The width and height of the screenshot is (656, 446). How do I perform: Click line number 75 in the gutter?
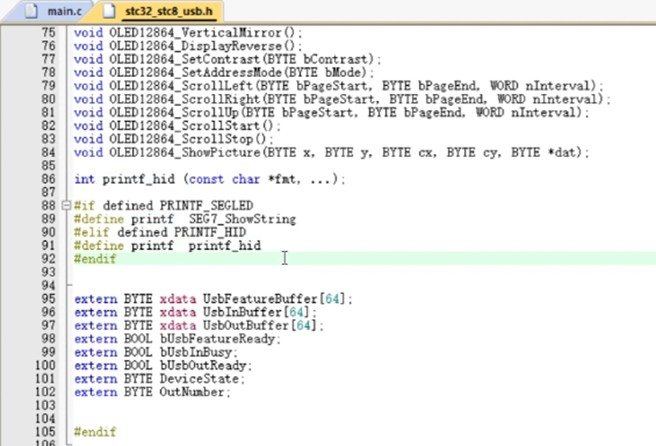tap(48, 33)
